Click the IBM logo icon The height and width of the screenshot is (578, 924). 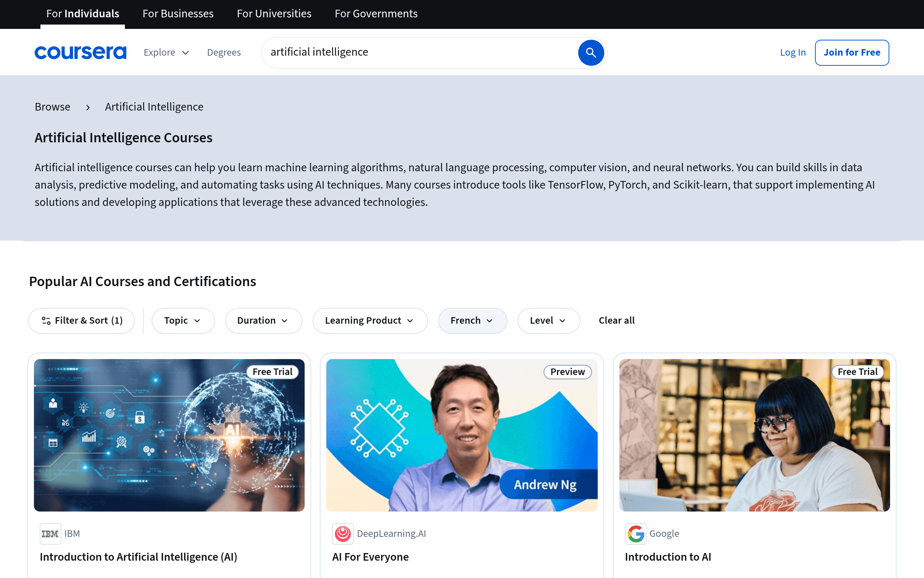[51, 534]
